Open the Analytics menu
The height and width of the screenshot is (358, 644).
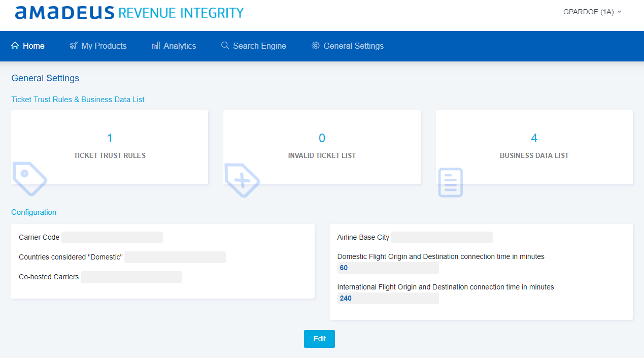174,46
